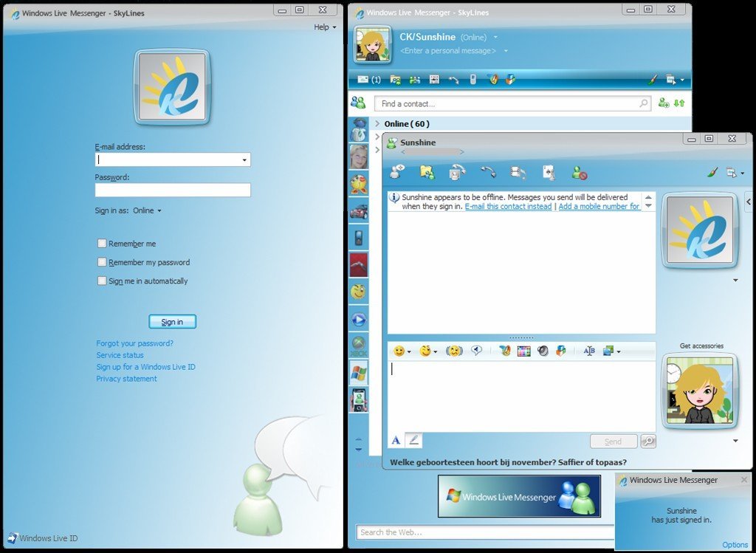Image resolution: width=756 pixels, height=553 pixels.
Task: Open MSN butterfly icon in contact list toolbar
Action: (x=492, y=80)
